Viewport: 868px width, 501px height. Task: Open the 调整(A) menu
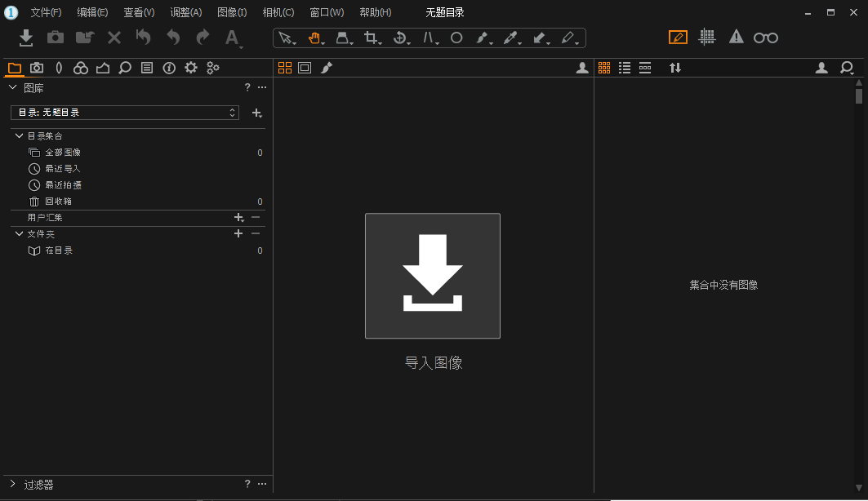pyautogui.click(x=186, y=12)
